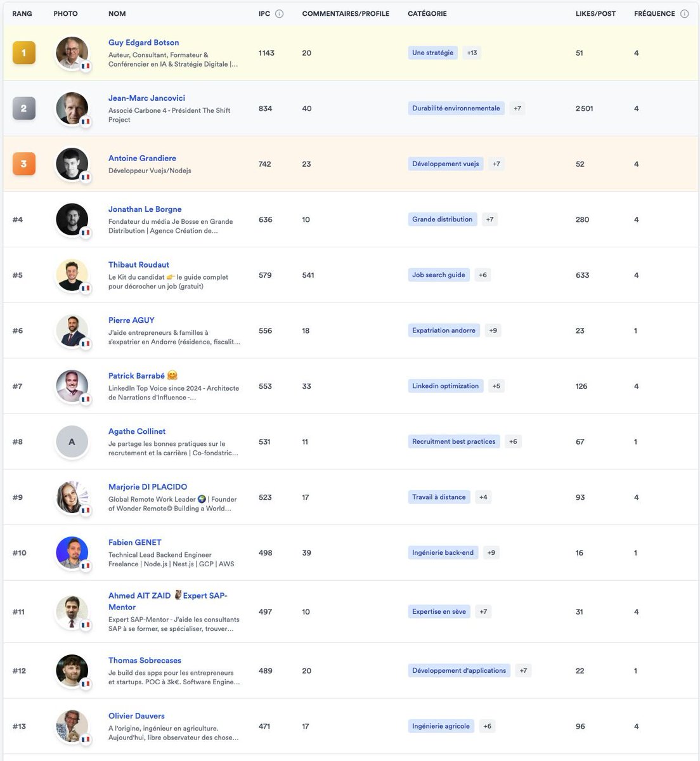Open Pierre AGUY's name link
This screenshot has height=761, width=700.
(x=131, y=320)
